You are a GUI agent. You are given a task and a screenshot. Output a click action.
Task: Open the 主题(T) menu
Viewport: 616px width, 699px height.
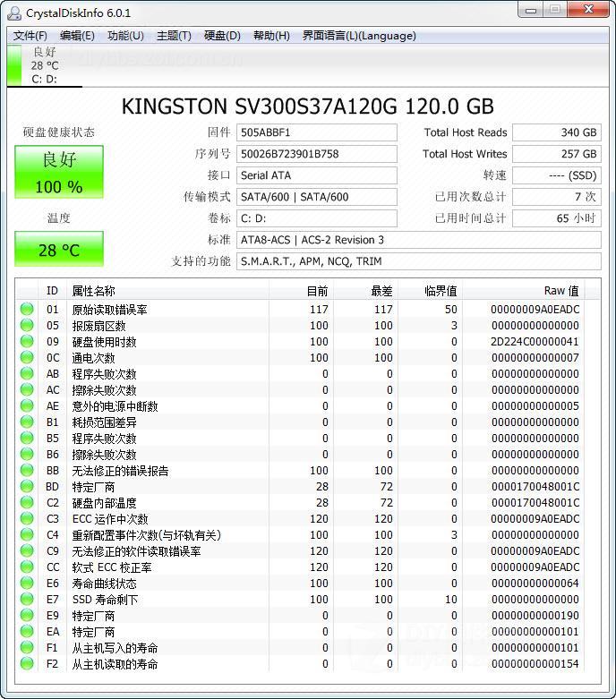[174, 36]
